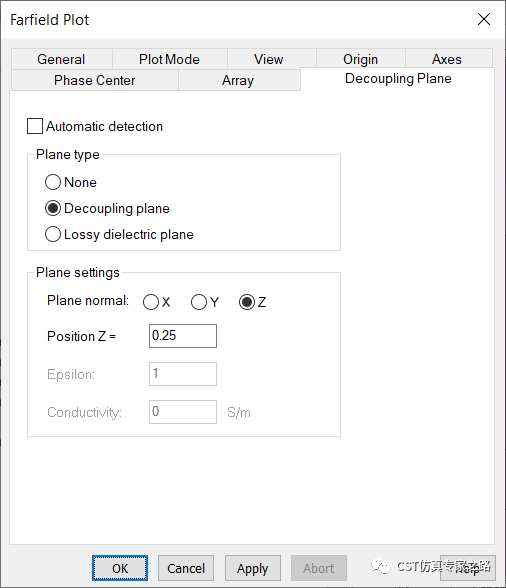Open the Phase Center tab

click(x=95, y=80)
